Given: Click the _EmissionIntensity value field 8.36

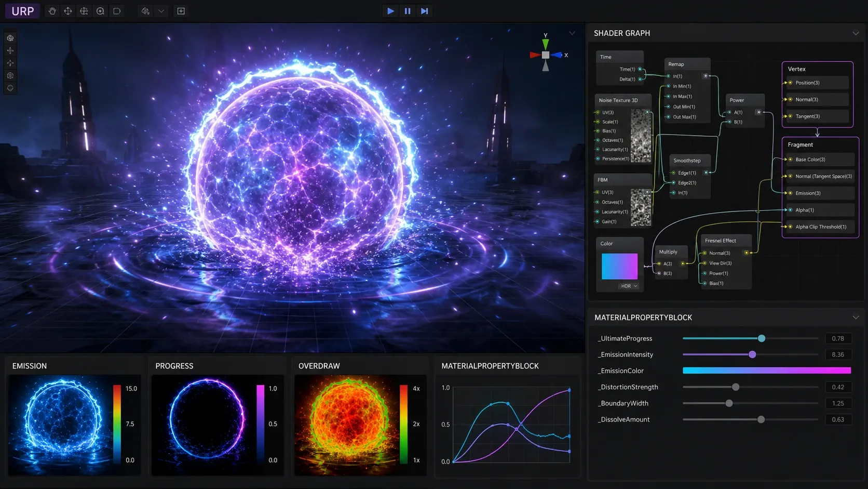Looking at the screenshot, I should 838,354.
